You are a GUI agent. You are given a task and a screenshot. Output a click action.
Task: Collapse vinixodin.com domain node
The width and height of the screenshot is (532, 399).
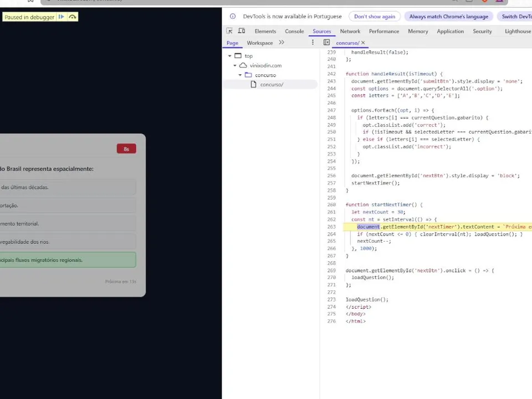(x=235, y=65)
